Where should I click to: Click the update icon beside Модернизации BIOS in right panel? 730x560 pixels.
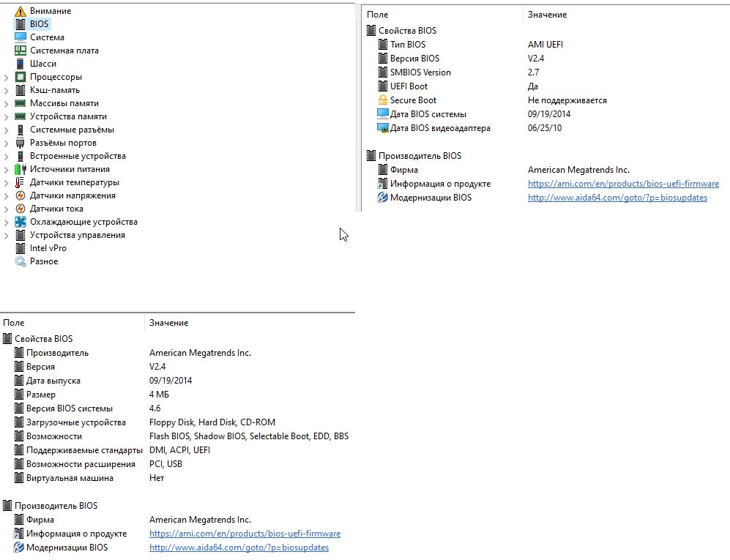pyautogui.click(x=382, y=198)
